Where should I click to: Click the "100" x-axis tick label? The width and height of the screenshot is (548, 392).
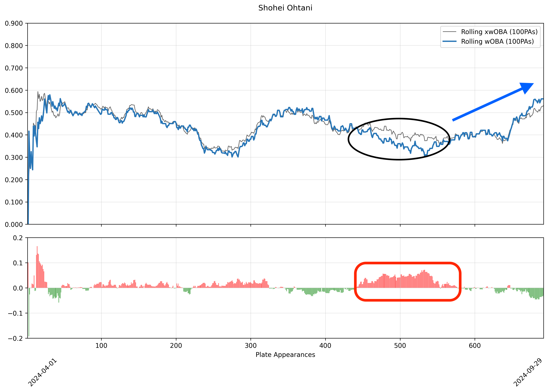coord(101,346)
